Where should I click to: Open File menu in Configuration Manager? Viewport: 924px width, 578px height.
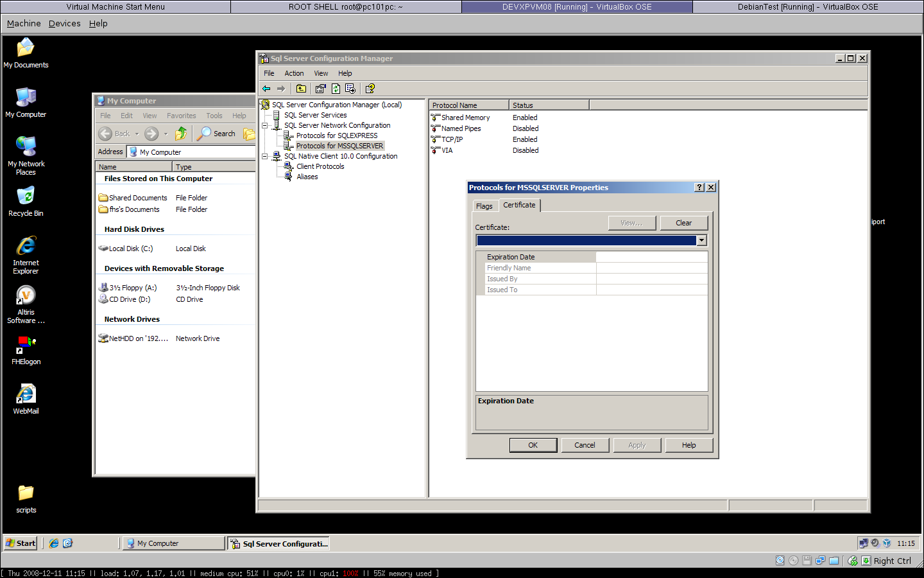pyautogui.click(x=269, y=73)
